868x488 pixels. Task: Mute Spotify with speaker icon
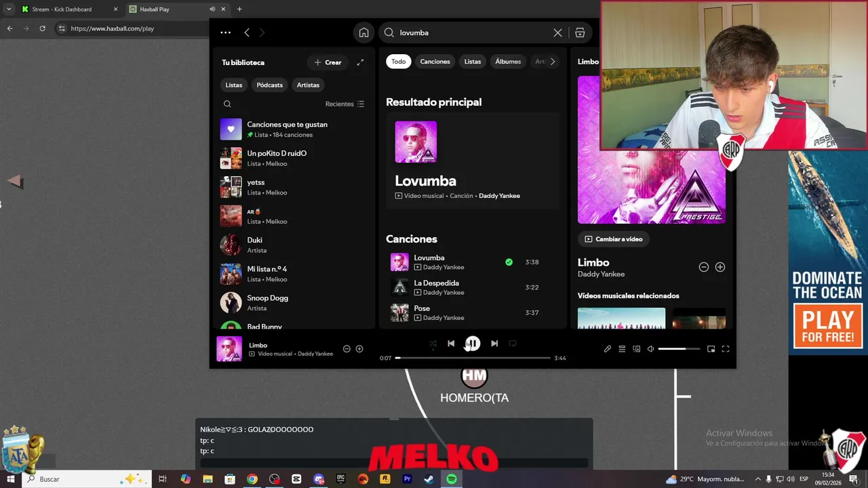coord(650,349)
